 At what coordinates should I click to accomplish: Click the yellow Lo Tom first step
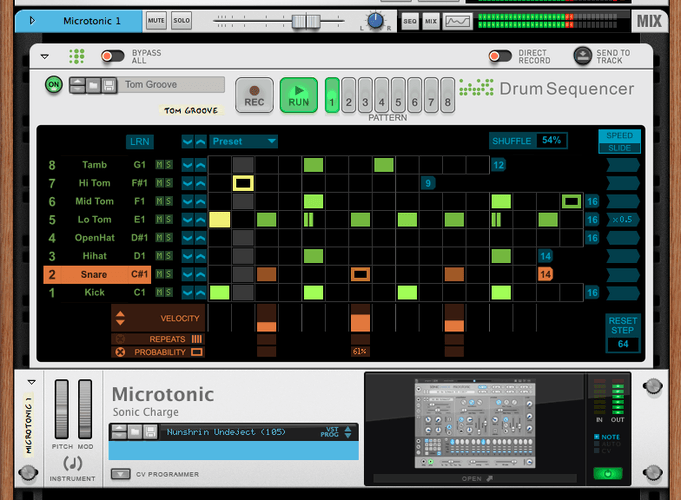point(219,219)
